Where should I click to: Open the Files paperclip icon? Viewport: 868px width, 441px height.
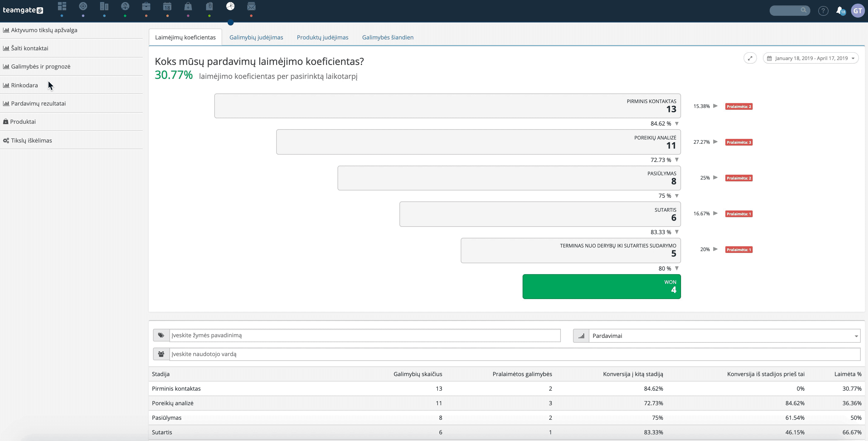coord(209,6)
